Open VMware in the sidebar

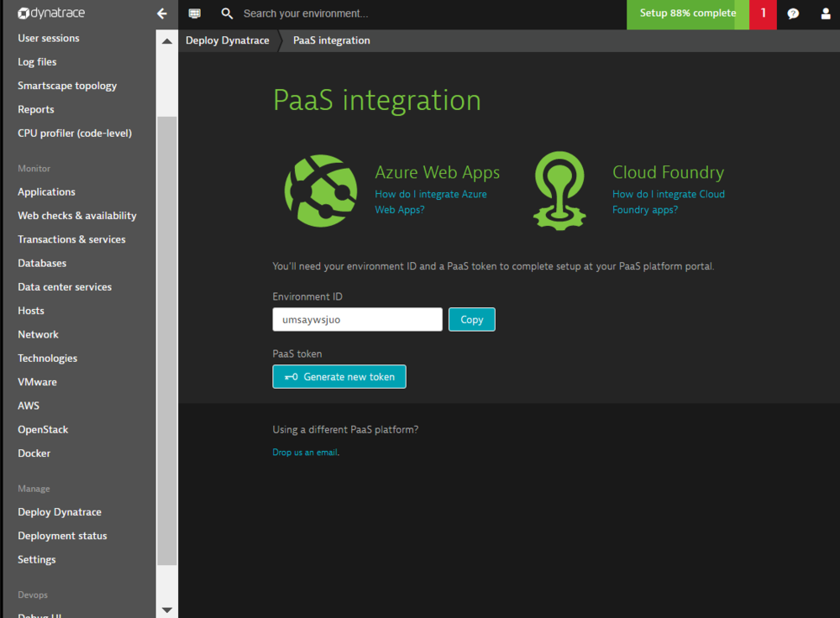[x=37, y=382]
